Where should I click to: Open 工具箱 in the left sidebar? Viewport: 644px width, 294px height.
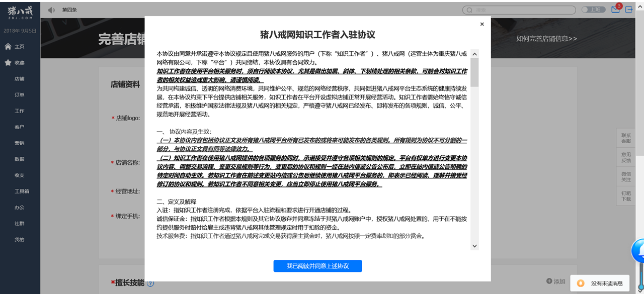click(x=22, y=191)
